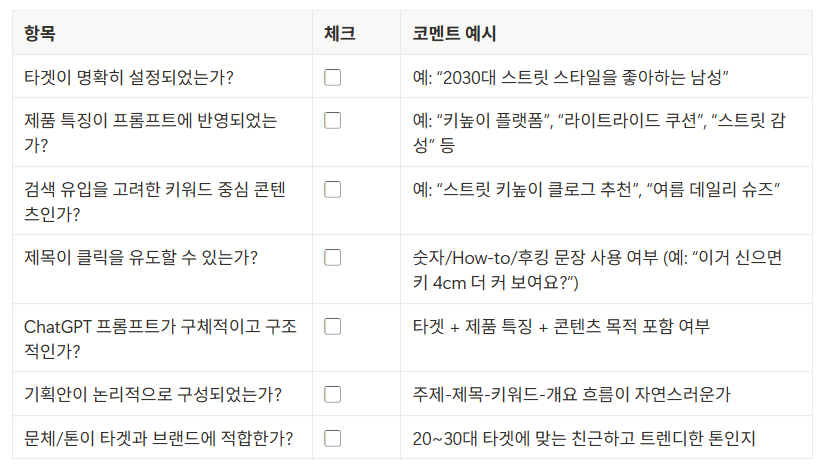Click the 20~30대 타겟에 맞는 톤 comment

pos(584,438)
